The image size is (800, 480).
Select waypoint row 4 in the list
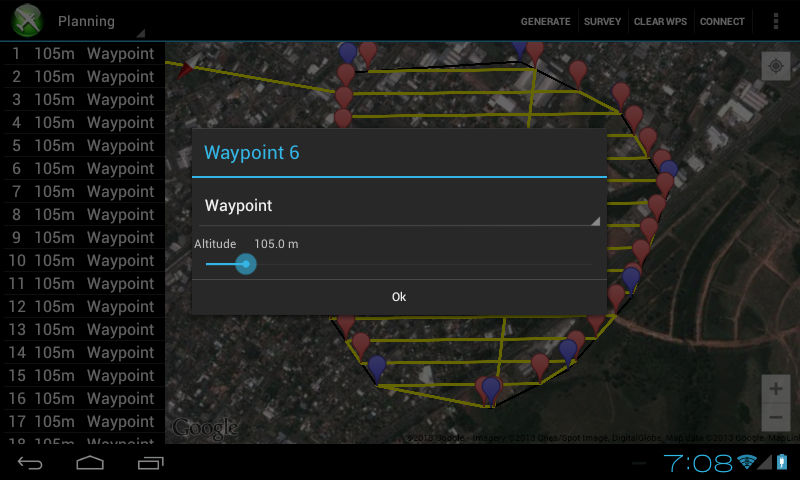[84, 122]
